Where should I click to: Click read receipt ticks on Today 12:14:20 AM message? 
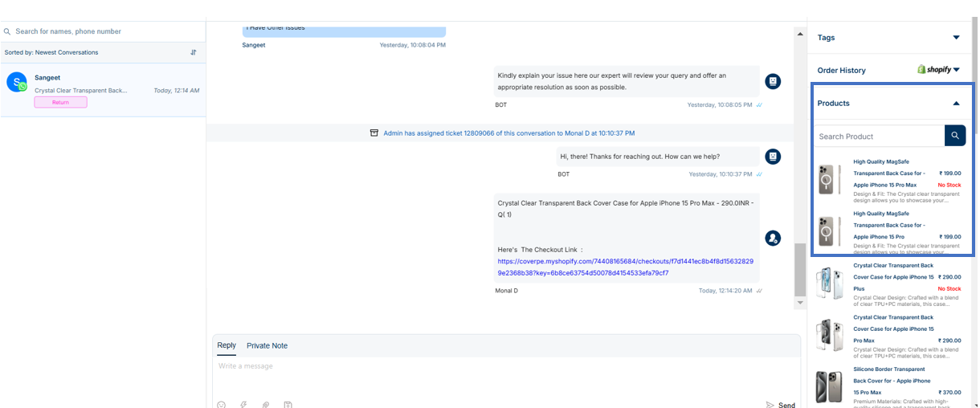(759, 291)
